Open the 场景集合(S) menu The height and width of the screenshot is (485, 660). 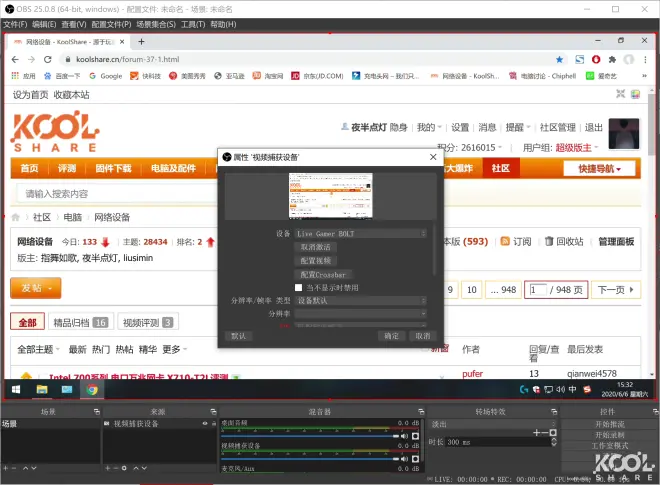(156, 24)
